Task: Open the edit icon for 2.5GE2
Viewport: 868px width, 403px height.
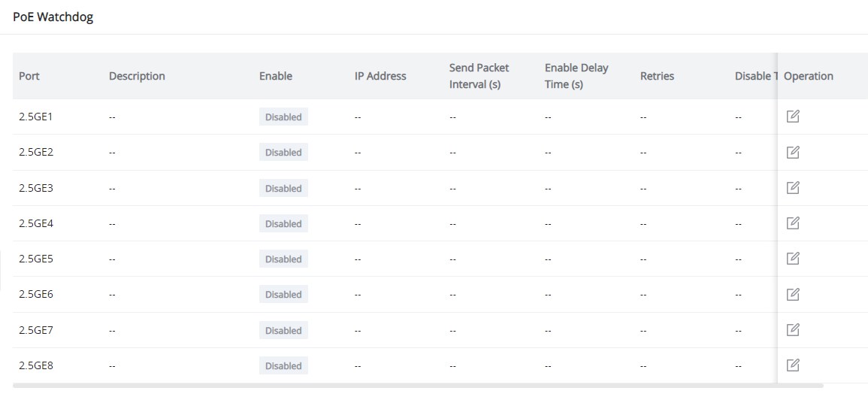Action: 793,152
